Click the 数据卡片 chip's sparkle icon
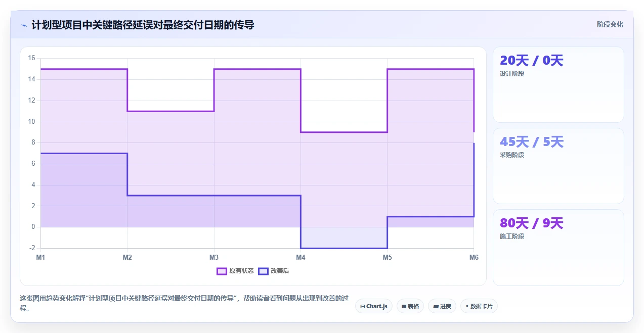The image size is (644, 333). click(x=467, y=306)
